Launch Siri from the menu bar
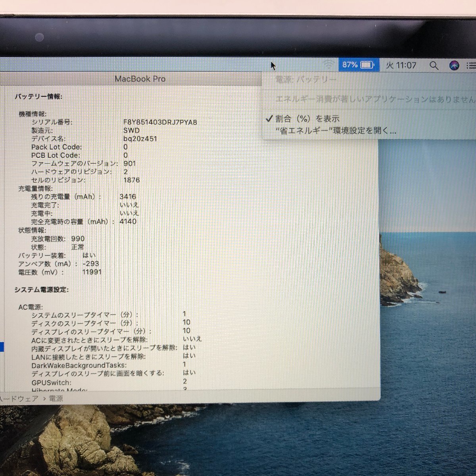The image size is (476, 476). pyautogui.click(x=454, y=65)
